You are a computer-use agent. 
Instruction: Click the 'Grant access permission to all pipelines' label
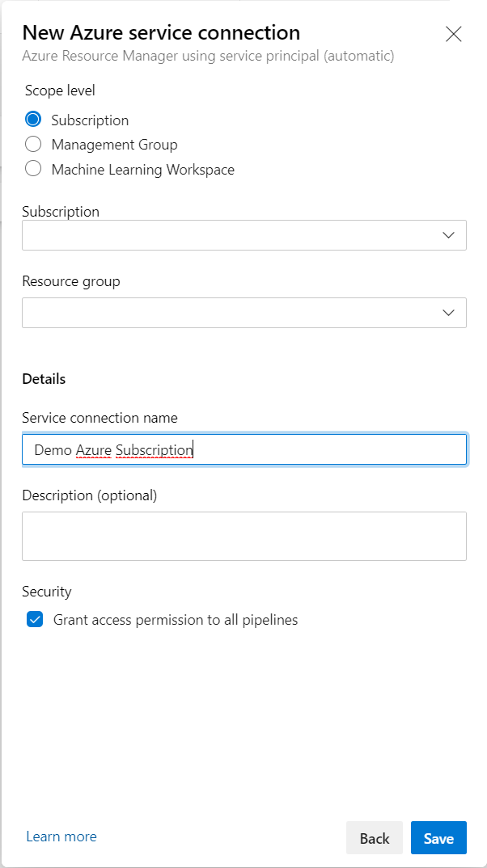point(176,620)
